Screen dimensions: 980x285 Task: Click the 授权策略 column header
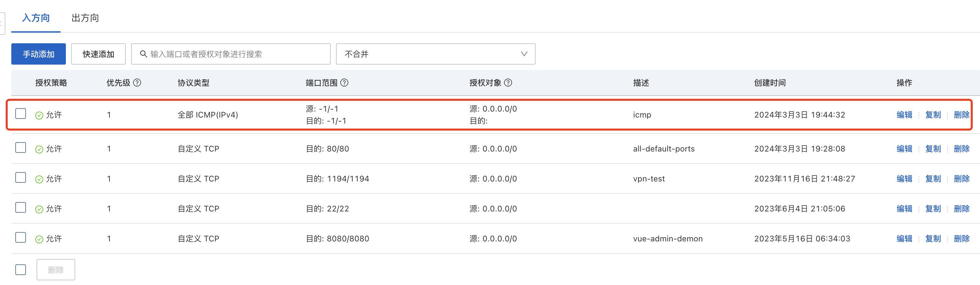pos(51,83)
